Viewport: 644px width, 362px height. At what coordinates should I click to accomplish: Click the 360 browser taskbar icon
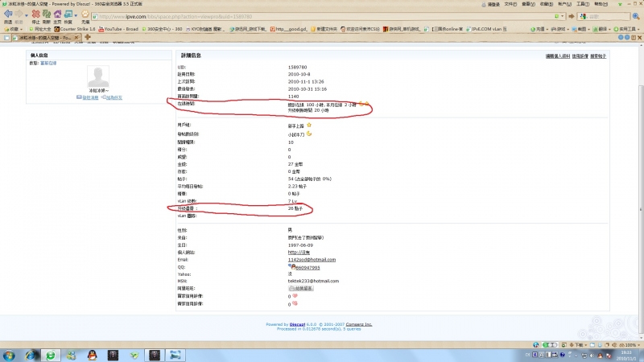(51, 356)
